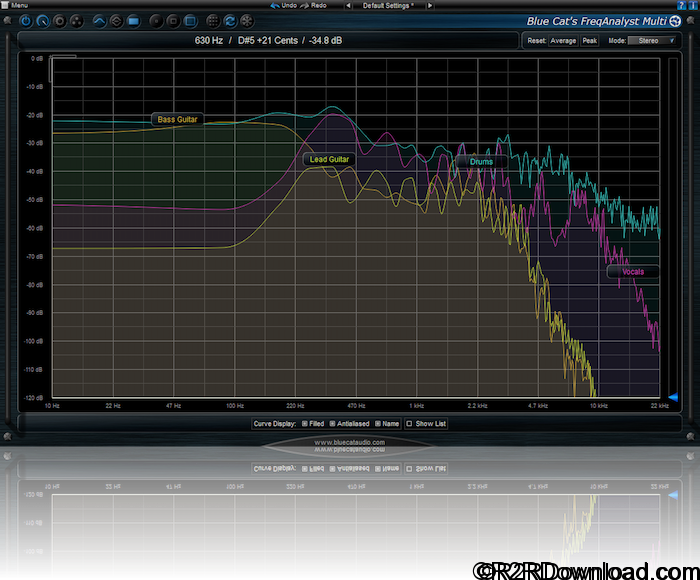Click the knob dial toolbar icon
The image size is (700, 580).
tap(43, 21)
